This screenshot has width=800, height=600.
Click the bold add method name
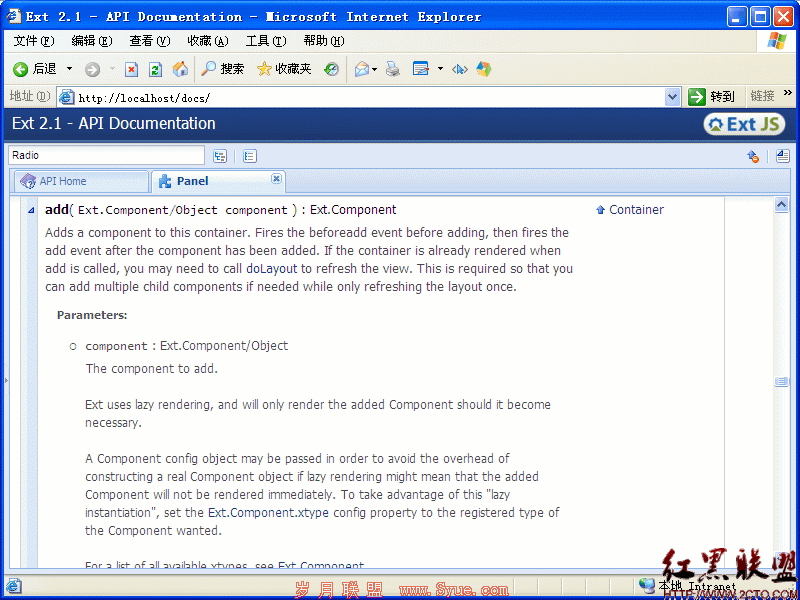pos(57,210)
